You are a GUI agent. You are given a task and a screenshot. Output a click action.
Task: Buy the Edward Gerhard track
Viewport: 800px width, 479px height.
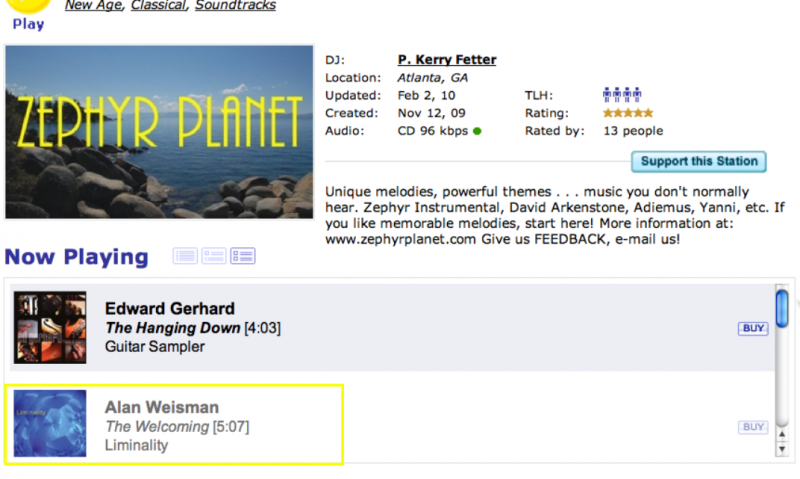(x=752, y=328)
